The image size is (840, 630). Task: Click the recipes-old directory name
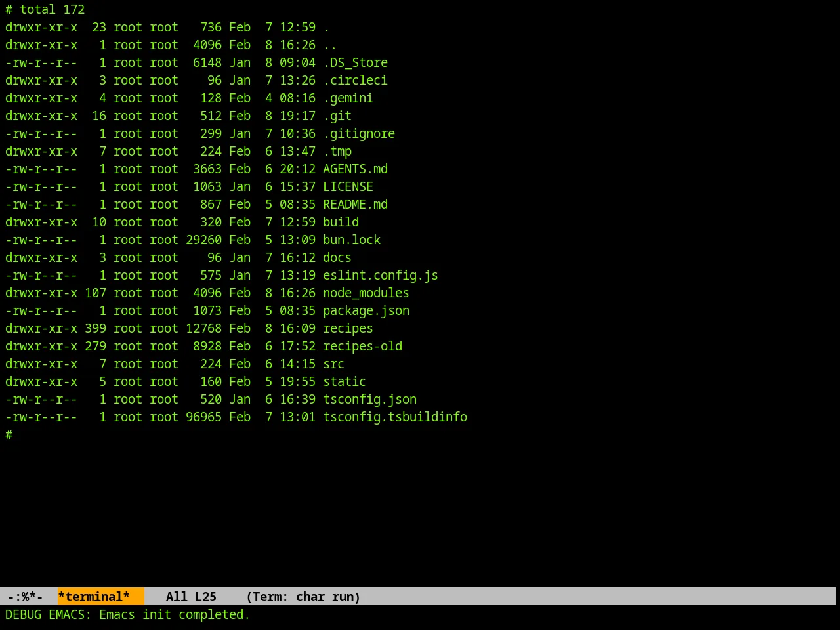coord(362,346)
